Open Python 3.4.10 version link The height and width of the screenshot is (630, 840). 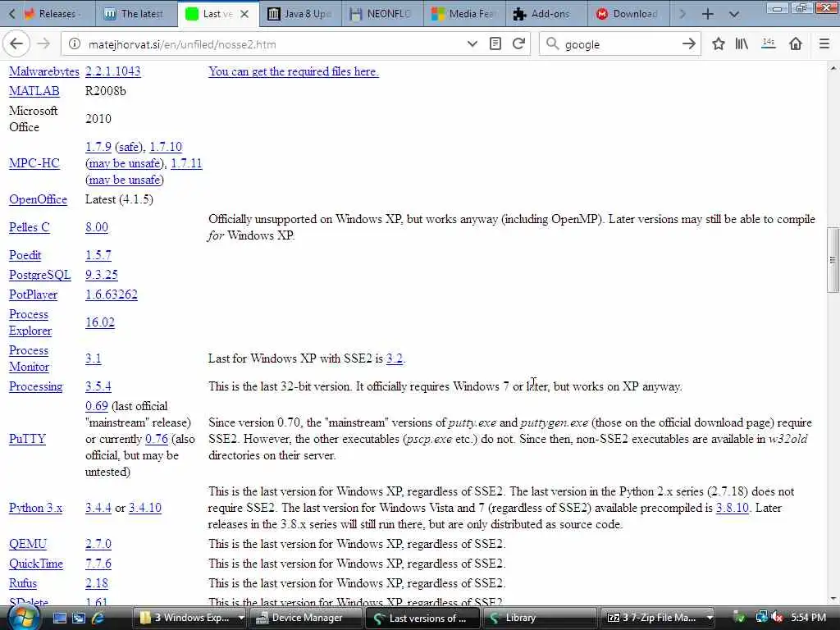[x=144, y=508]
